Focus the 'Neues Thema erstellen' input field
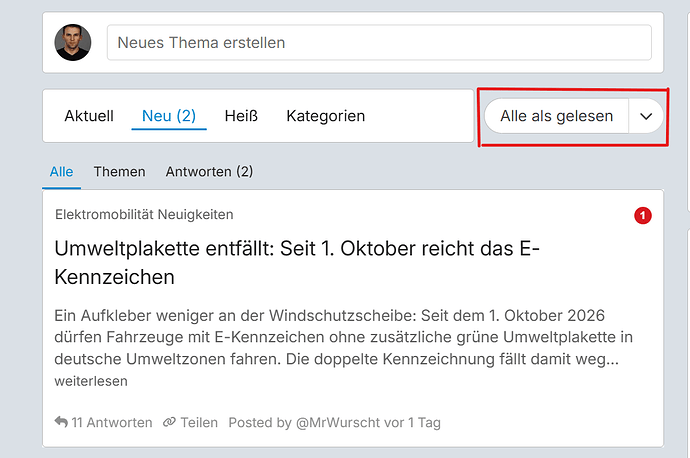Image resolution: width=690 pixels, height=458 pixels. pyautogui.click(x=379, y=43)
